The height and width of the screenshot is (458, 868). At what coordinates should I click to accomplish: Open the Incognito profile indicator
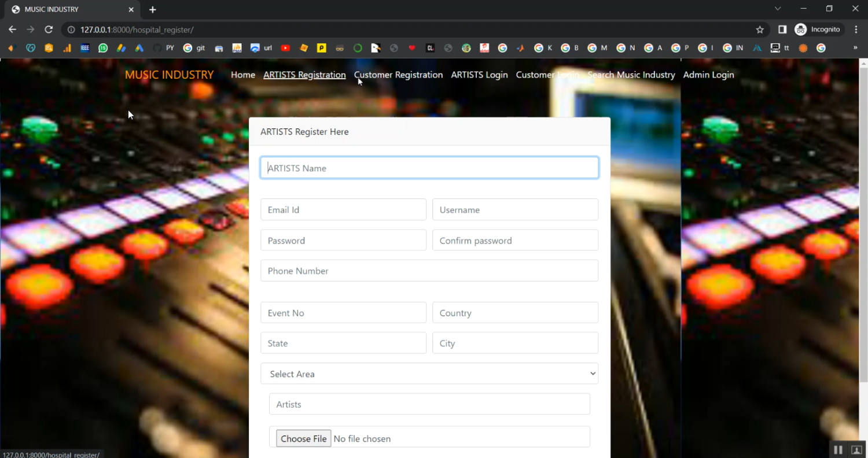pyautogui.click(x=818, y=29)
